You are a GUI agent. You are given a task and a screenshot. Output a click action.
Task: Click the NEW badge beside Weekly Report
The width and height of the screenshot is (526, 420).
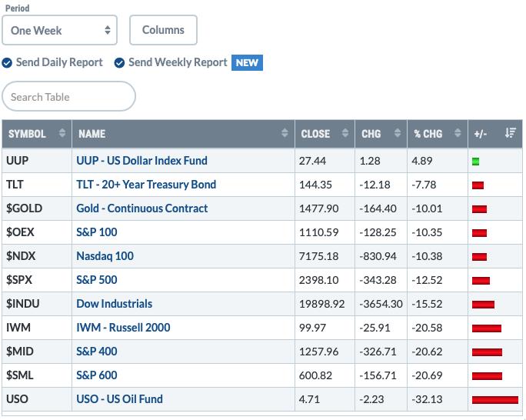[x=247, y=63]
